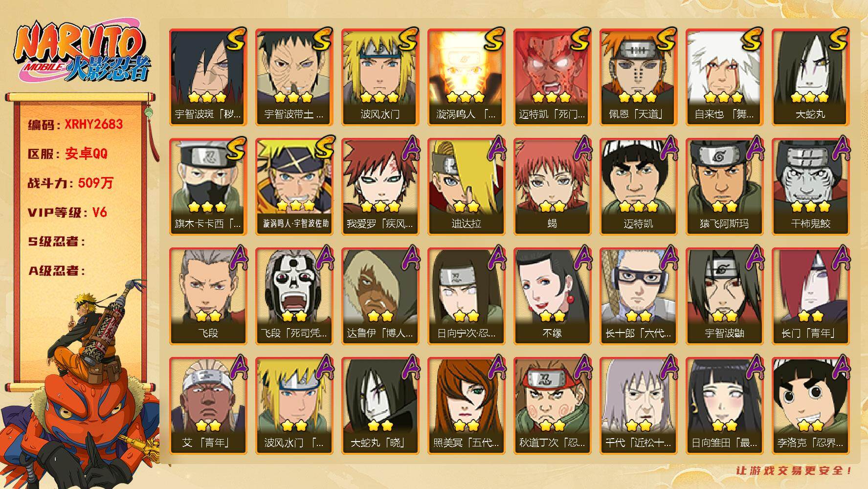Choose the S-rank 大蛇丸 card

point(810,77)
